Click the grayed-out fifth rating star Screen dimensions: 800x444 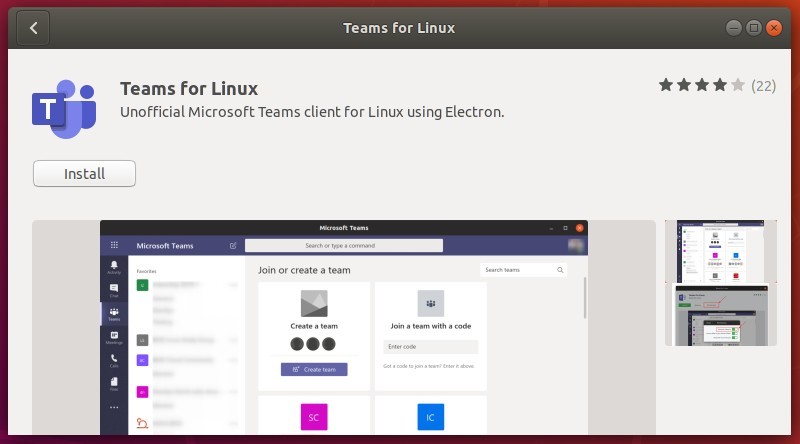coord(738,85)
